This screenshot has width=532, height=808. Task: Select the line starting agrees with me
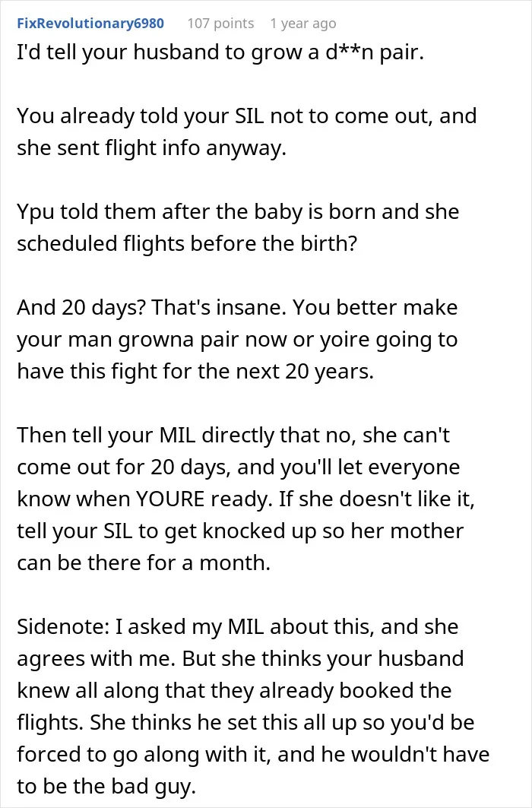click(x=240, y=659)
